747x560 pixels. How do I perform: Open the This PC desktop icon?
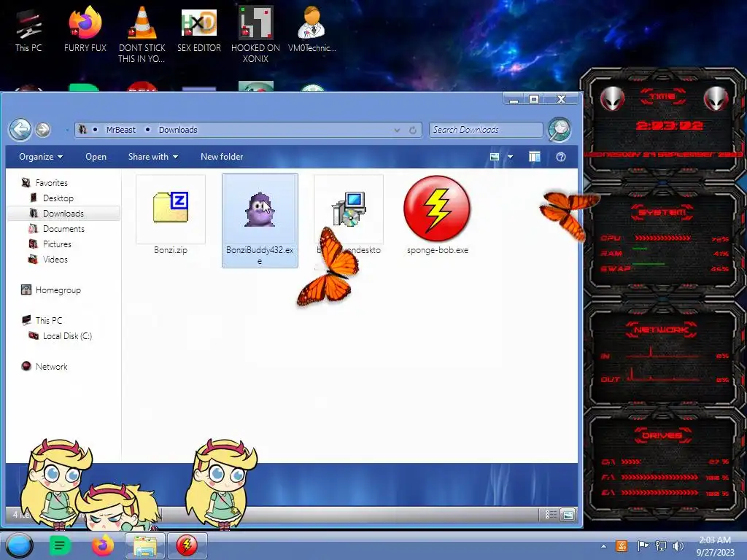(28, 29)
